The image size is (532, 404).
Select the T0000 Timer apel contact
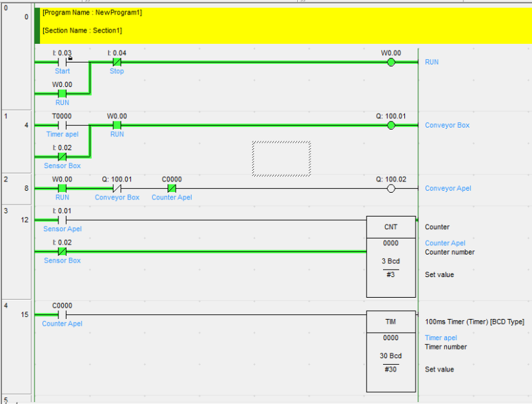click(x=62, y=126)
